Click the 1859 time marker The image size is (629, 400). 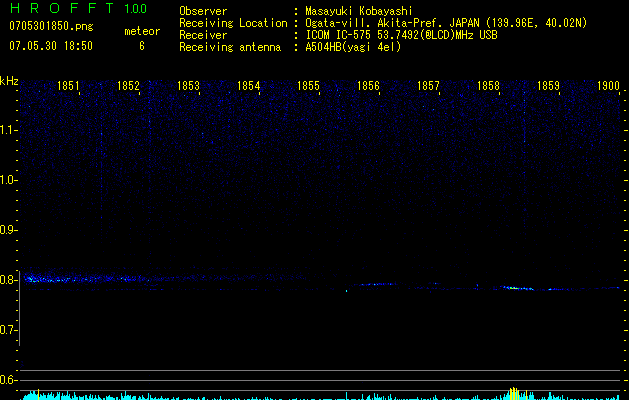[548, 86]
